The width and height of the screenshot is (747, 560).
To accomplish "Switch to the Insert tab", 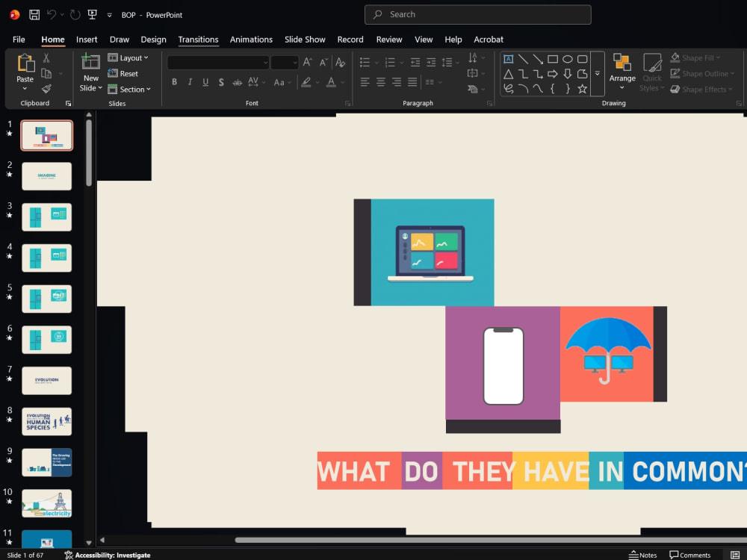I will coord(87,40).
